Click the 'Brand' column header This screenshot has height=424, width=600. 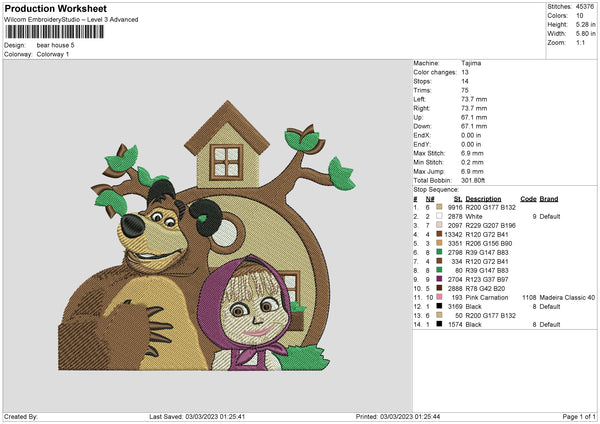pyautogui.click(x=549, y=199)
